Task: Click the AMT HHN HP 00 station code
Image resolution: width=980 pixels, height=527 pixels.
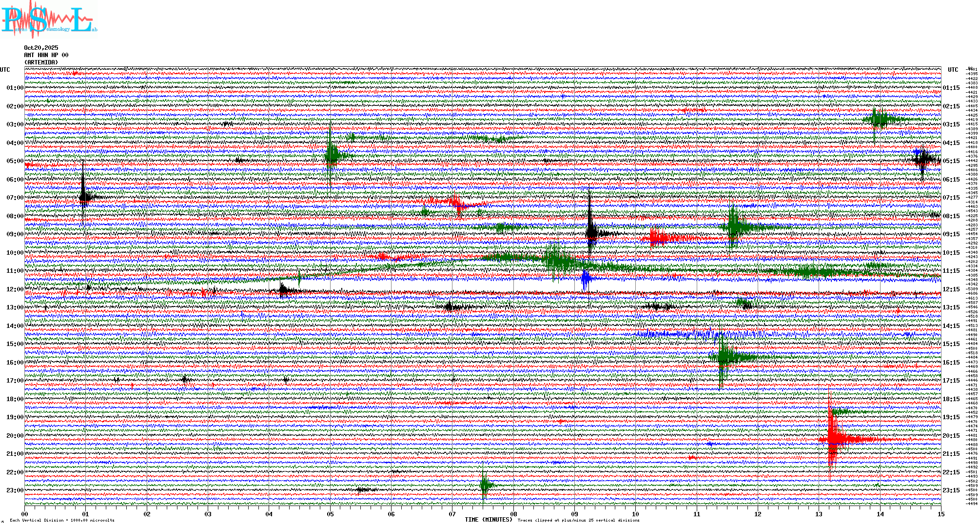Action: 46,55
